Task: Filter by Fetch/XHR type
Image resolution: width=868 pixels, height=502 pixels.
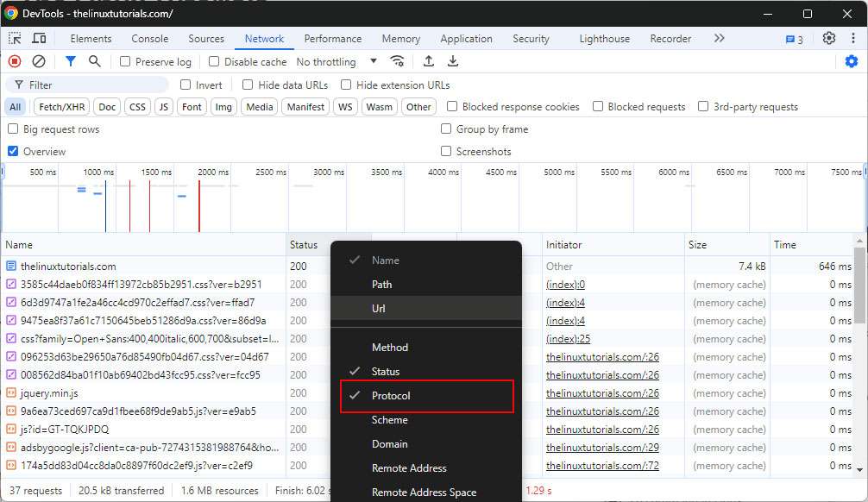Action: tap(62, 107)
